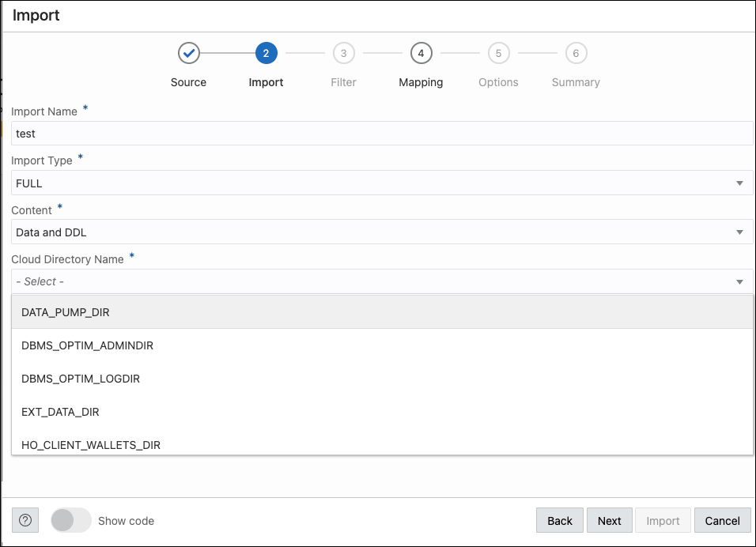The width and height of the screenshot is (756, 547).
Task: Open the help question mark icon
Action: tap(25, 520)
